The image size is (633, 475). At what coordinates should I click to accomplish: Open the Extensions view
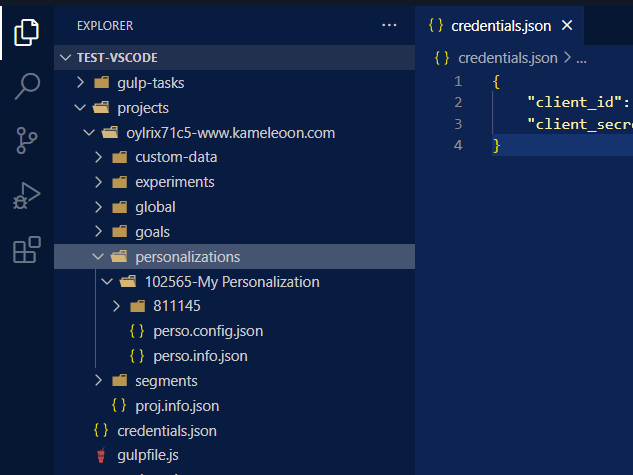27,249
